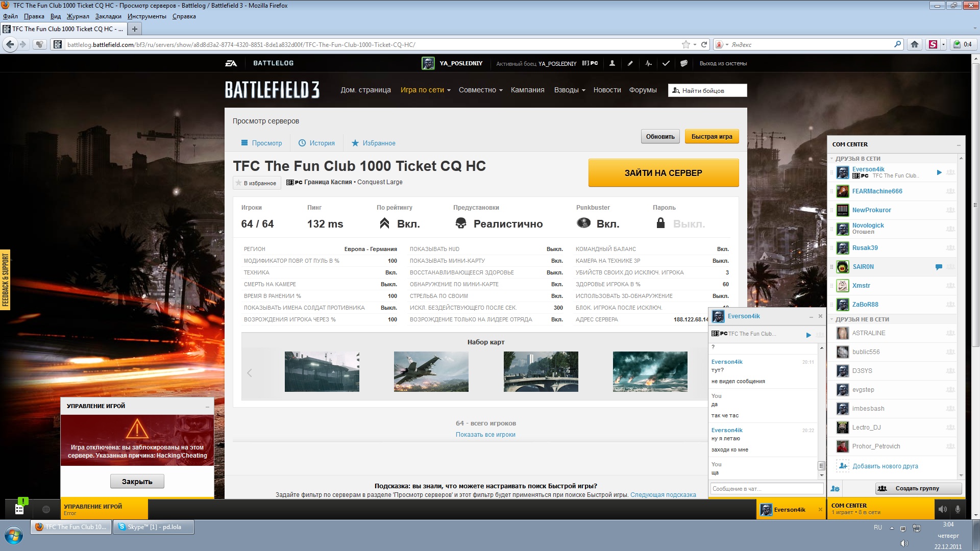Click Firefox home button

(x=915, y=44)
